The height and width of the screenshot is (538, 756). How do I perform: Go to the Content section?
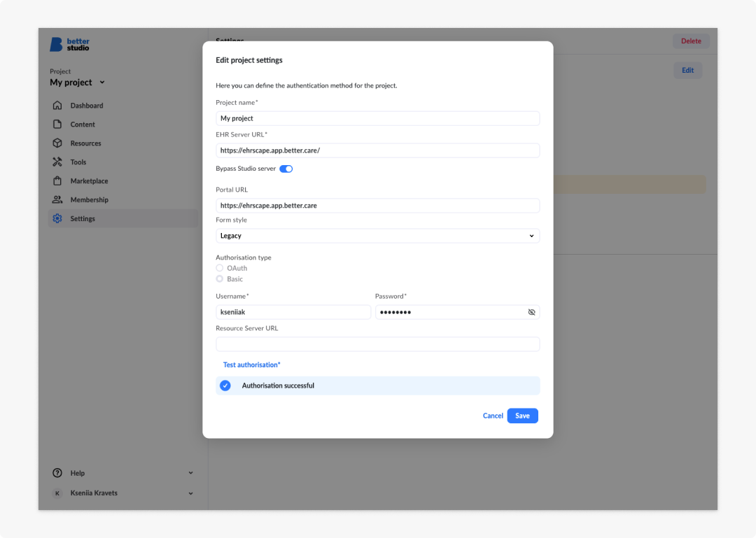[x=123, y=124]
